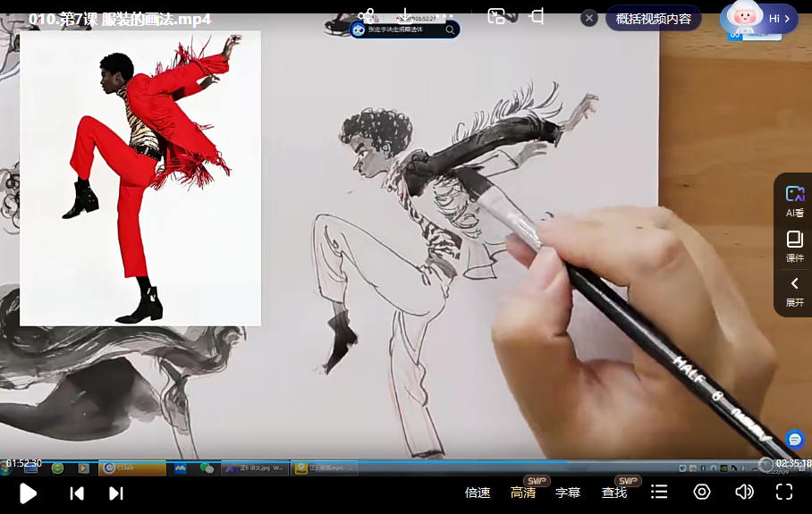The width and height of the screenshot is (812, 514).
Task: Open the 高清 quality selector
Action: click(x=523, y=493)
